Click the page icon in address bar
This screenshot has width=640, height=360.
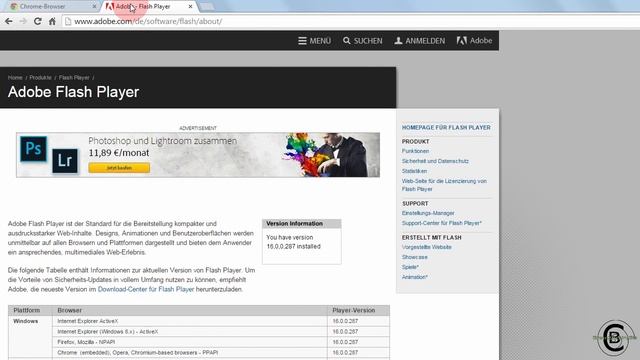coord(68,21)
